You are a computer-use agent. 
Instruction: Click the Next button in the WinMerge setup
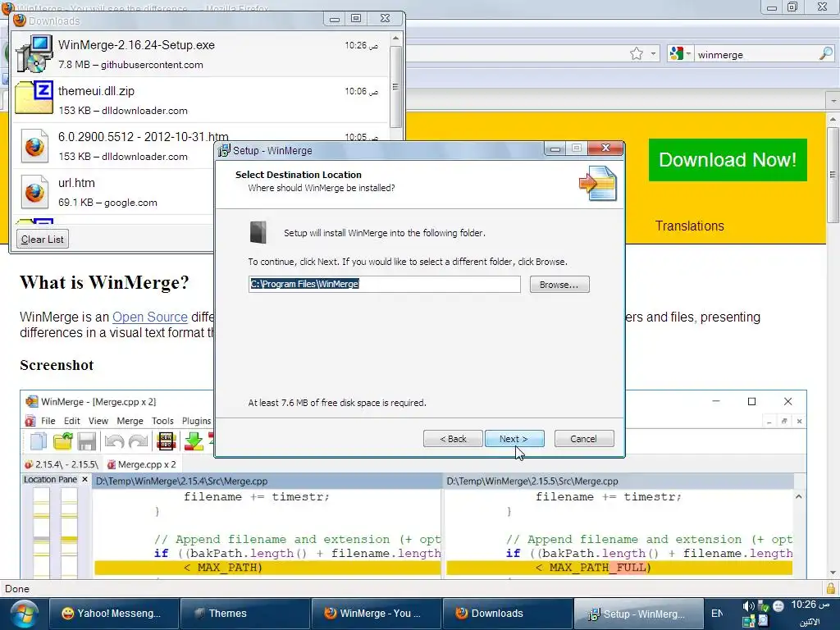[514, 439]
